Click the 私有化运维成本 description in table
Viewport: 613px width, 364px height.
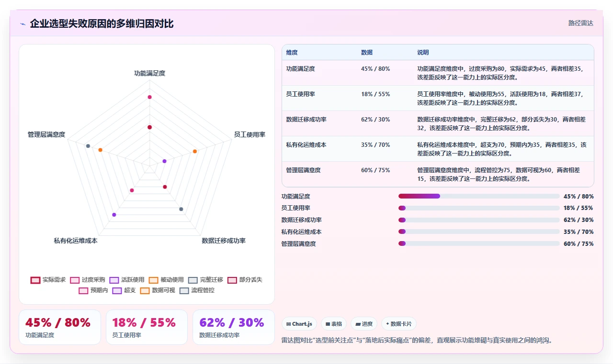coord(502,149)
